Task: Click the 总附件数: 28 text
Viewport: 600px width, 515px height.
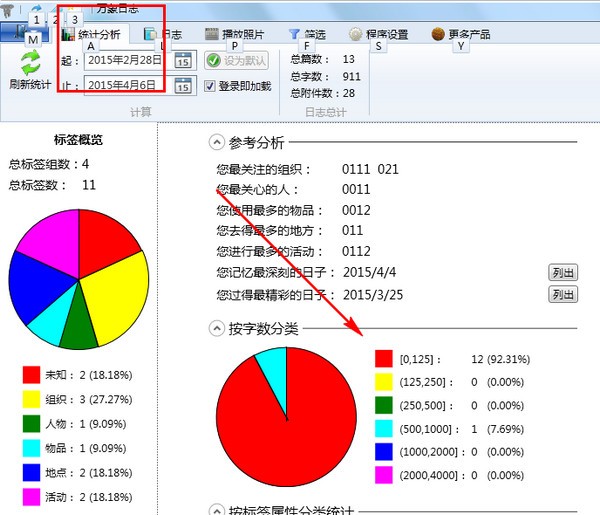Action: click(x=322, y=93)
